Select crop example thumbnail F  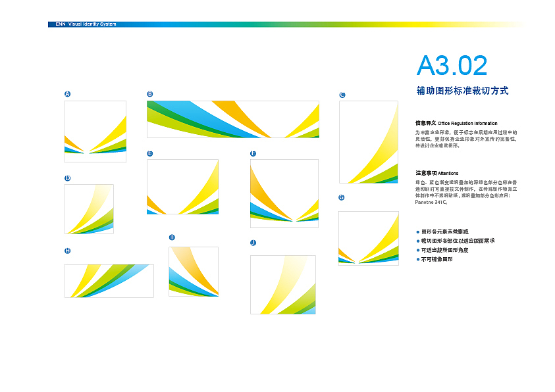point(284,193)
